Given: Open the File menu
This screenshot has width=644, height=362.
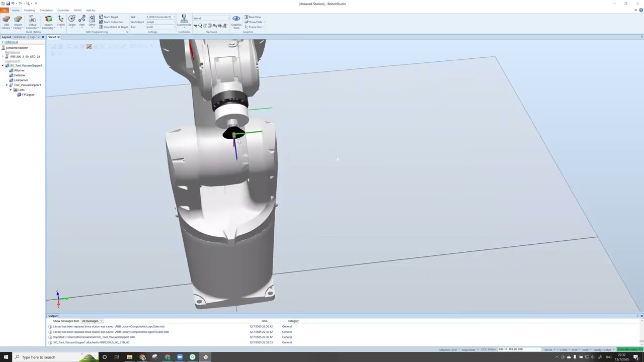Looking at the screenshot, I should (5, 10).
